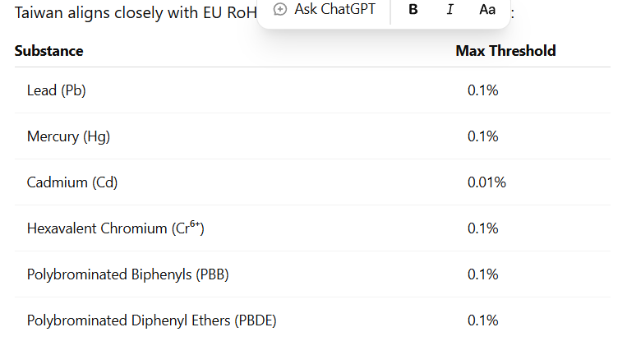Open the Aa text style options
627x364 pixels.
tap(487, 9)
